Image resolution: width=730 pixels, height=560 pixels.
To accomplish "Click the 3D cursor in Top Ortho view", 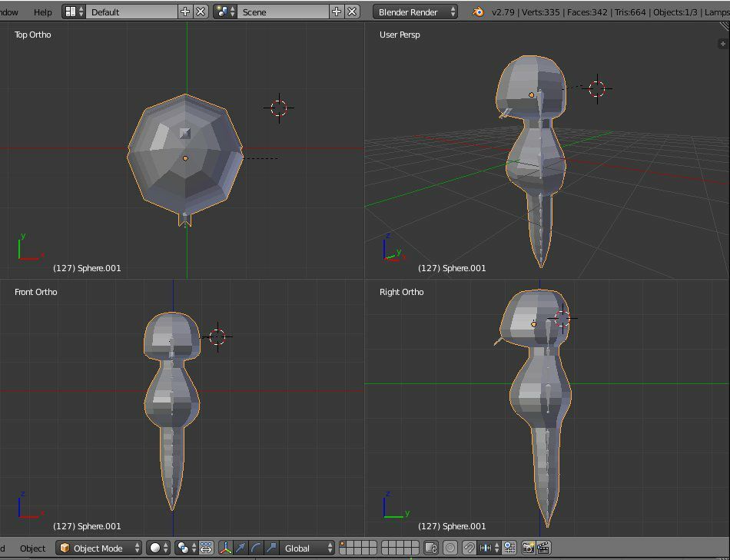I will 279,108.
